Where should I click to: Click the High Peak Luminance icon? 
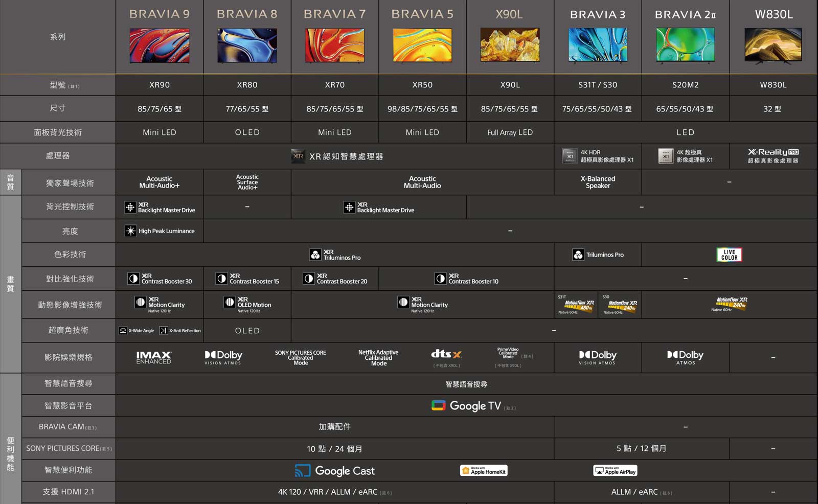131,231
